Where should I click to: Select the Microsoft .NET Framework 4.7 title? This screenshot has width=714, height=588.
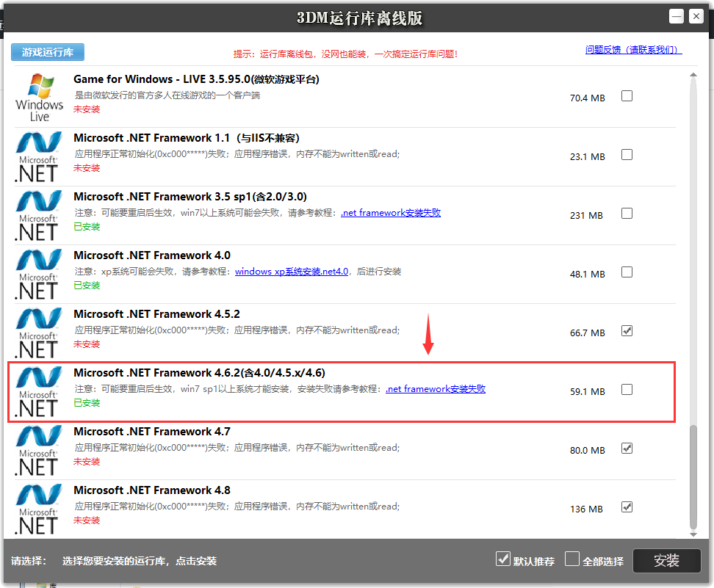click(x=152, y=432)
